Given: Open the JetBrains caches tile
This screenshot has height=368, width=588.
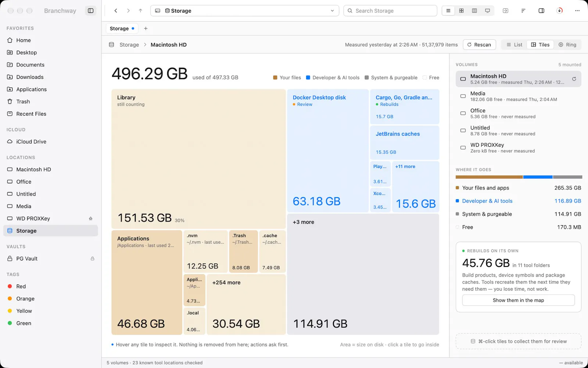Looking at the screenshot, I should pyautogui.click(x=405, y=143).
